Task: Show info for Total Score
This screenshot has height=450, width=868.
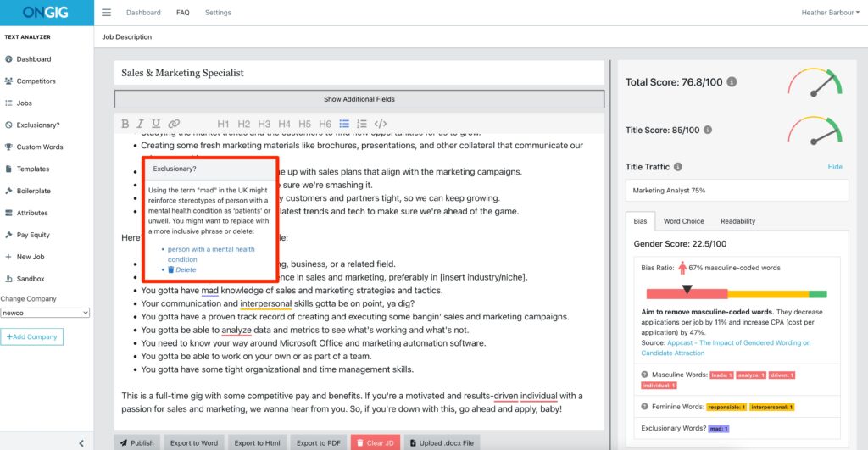Action: point(732,82)
